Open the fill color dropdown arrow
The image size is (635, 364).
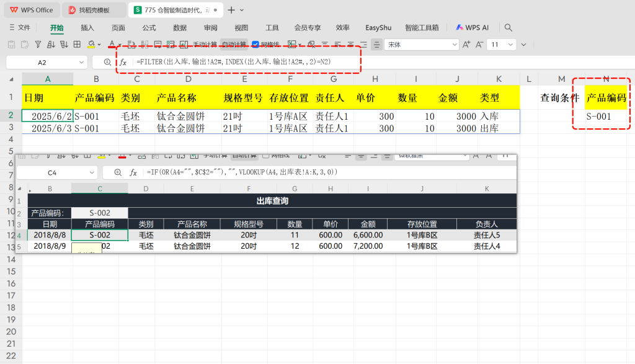(99, 45)
